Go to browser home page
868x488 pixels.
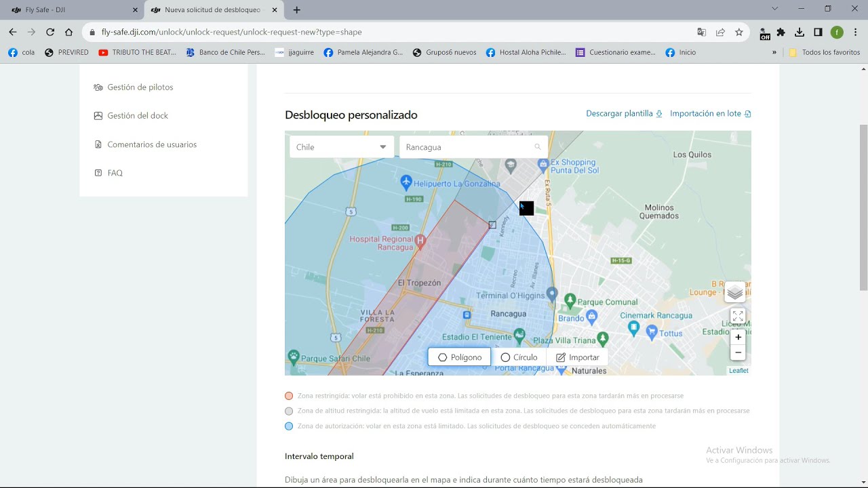point(68,32)
